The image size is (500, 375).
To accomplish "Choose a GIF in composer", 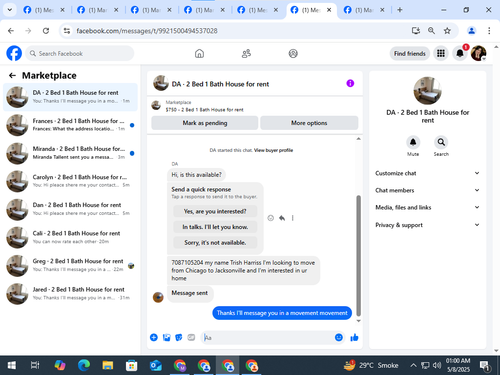I will pos(191,337).
